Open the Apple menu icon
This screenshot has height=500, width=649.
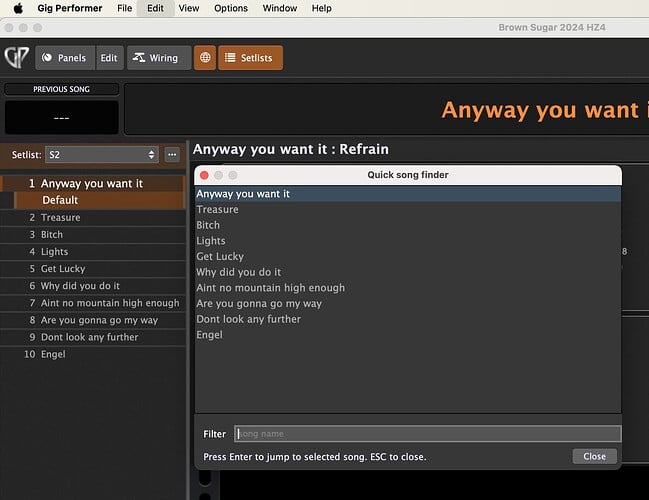click(18, 8)
